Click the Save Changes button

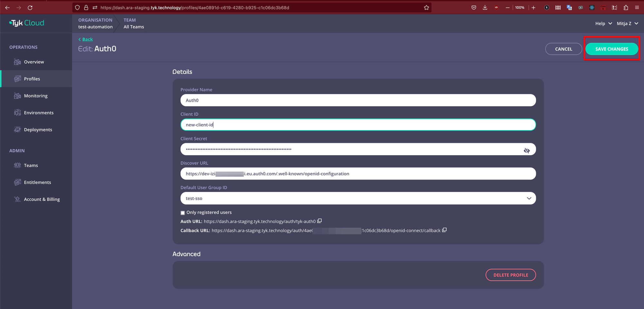point(611,49)
